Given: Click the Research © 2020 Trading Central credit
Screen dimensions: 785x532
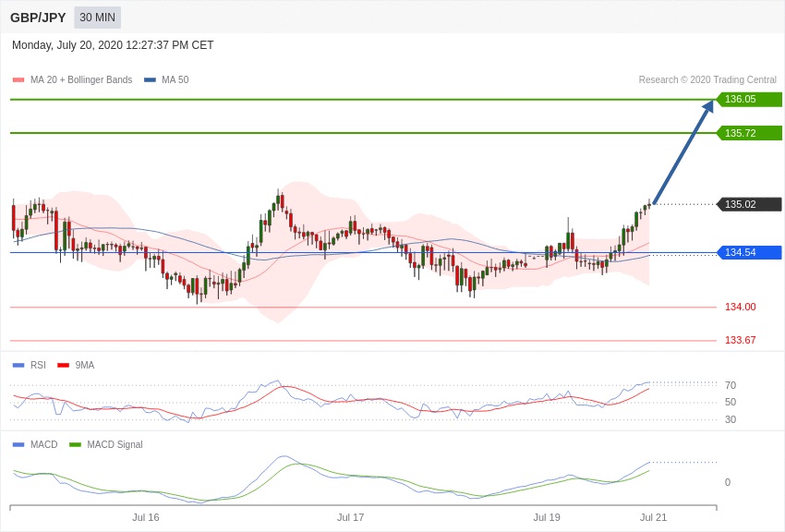Looking at the screenshot, I should [x=707, y=80].
